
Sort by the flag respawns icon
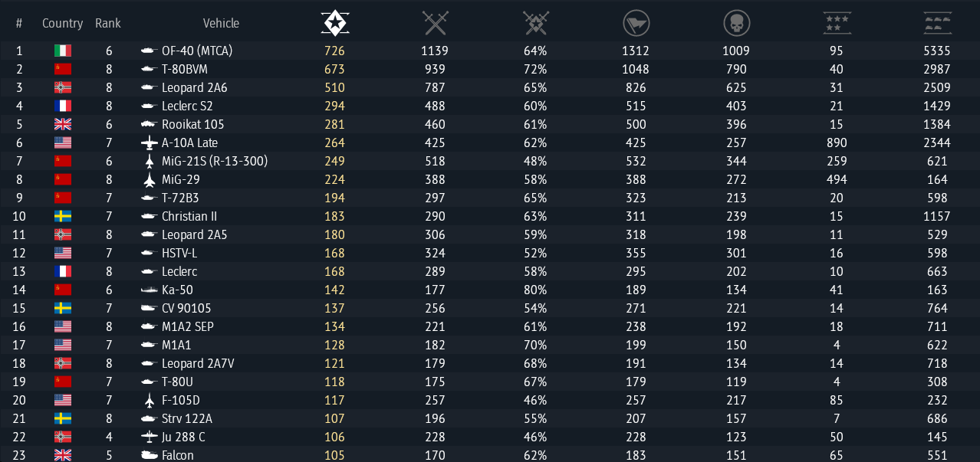tap(636, 24)
